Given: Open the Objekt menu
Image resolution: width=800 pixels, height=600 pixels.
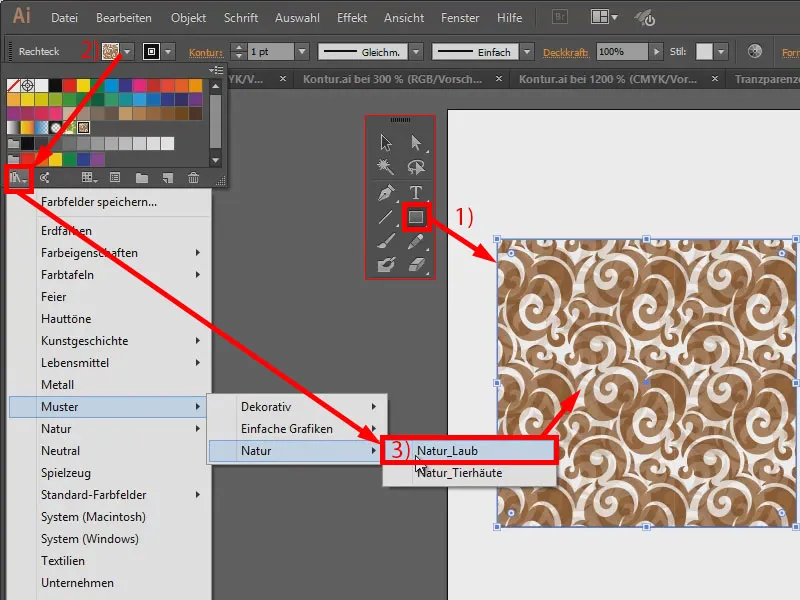Looking at the screenshot, I should click(x=188, y=18).
